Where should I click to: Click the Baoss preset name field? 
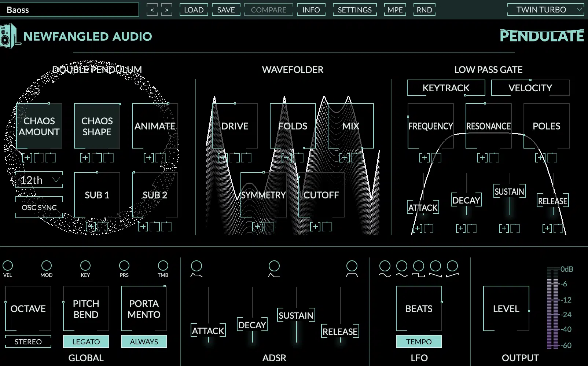click(70, 10)
